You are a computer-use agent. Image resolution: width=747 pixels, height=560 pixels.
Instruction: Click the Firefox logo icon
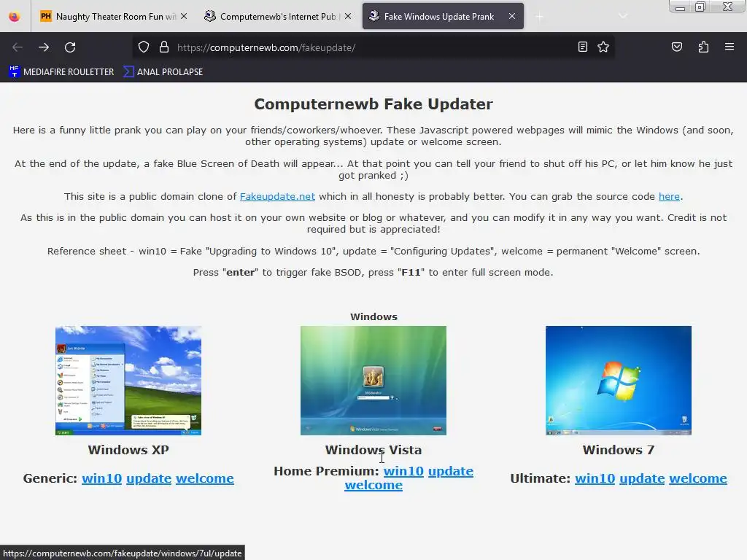pos(15,17)
